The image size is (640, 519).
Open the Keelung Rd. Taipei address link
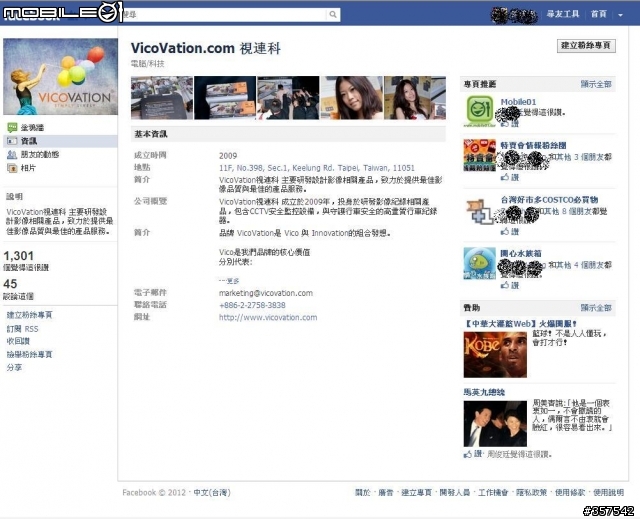317,168
